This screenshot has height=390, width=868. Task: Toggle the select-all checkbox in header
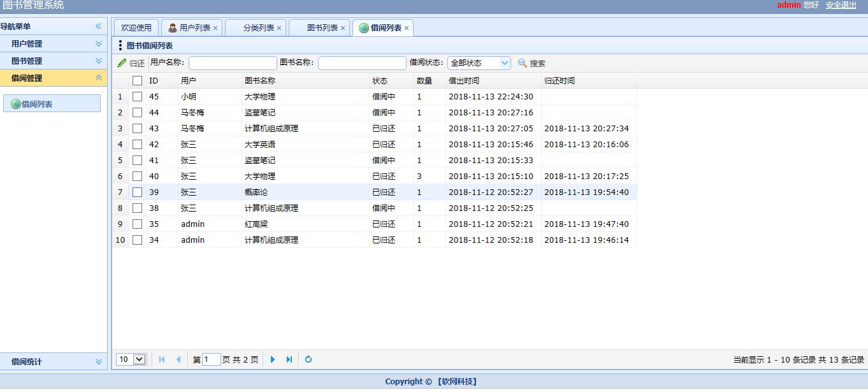coord(137,81)
